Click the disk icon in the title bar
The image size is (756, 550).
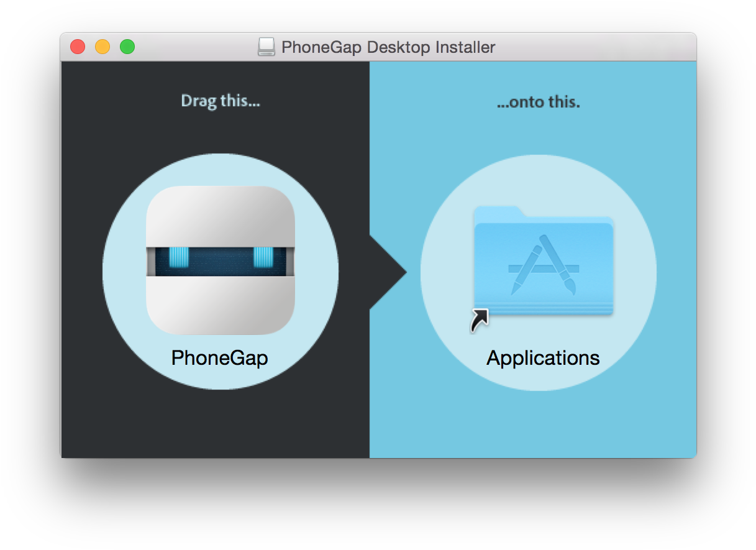[x=266, y=47]
